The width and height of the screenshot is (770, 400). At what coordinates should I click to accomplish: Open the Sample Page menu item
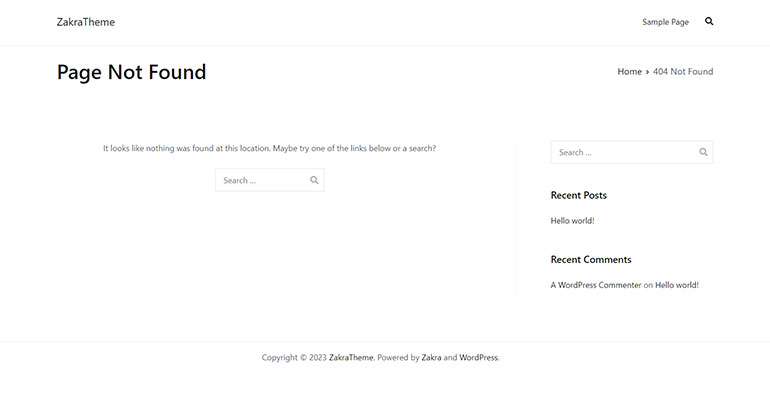pyautogui.click(x=665, y=22)
